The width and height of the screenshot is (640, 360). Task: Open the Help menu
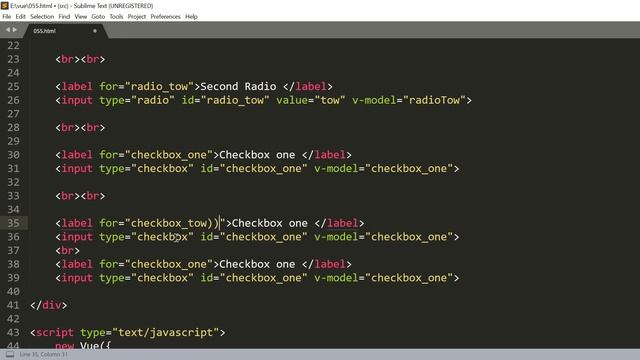(x=191, y=17)
